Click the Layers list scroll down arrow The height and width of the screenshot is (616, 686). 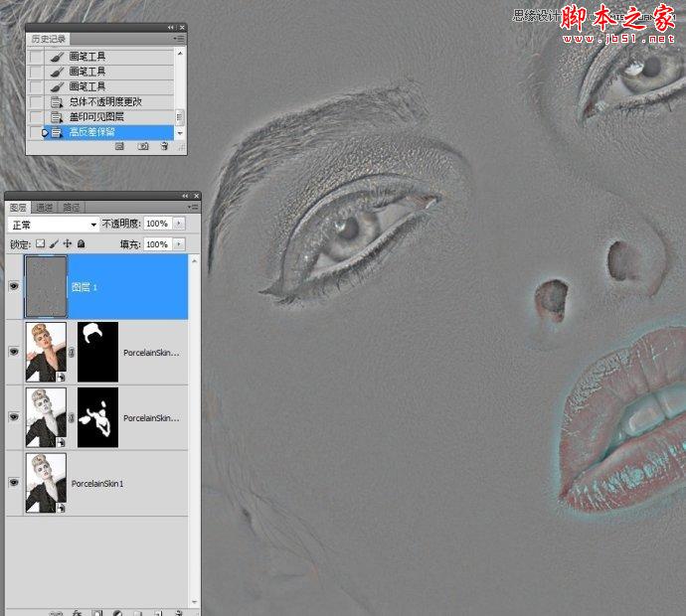[194, 601]
